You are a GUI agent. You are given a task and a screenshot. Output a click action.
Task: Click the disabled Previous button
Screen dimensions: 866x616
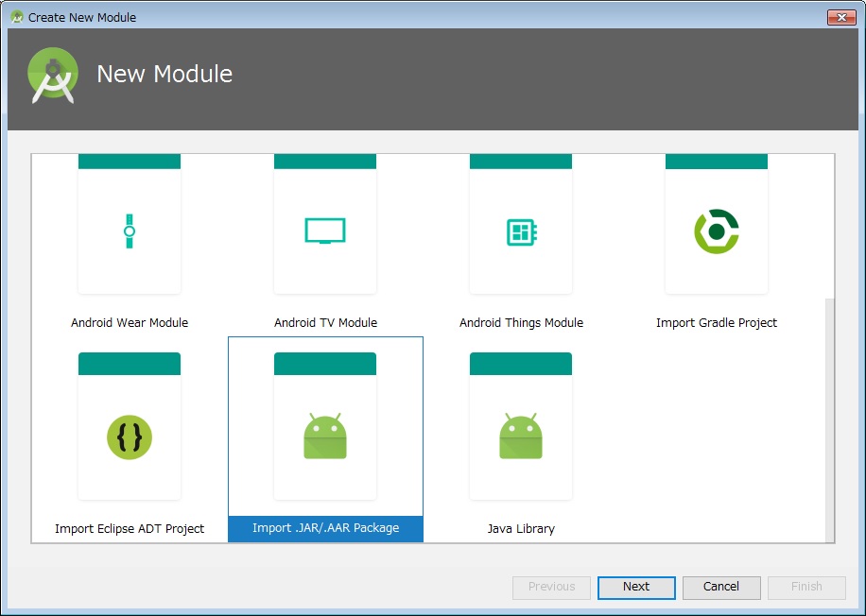click(551, 587)
